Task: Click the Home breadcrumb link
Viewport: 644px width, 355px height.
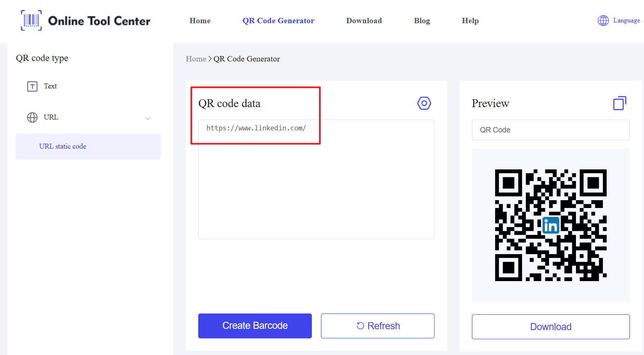Action: point(196,59)
